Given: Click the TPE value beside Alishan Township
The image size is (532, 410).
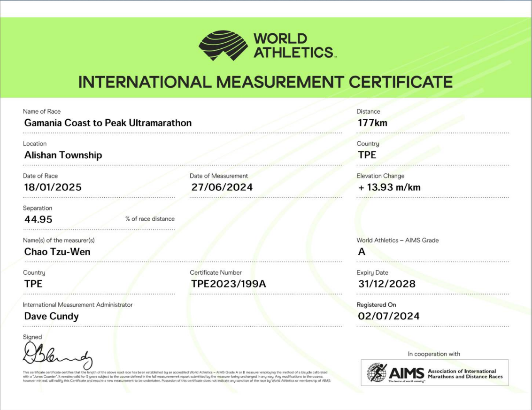Looking at the screenshot, I should pos(367,155).
